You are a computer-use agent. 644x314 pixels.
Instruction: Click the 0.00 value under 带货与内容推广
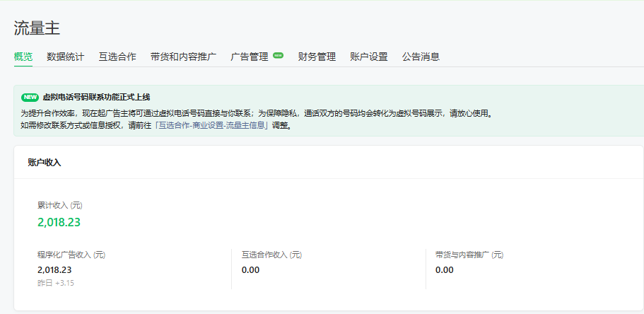point(445,269)
